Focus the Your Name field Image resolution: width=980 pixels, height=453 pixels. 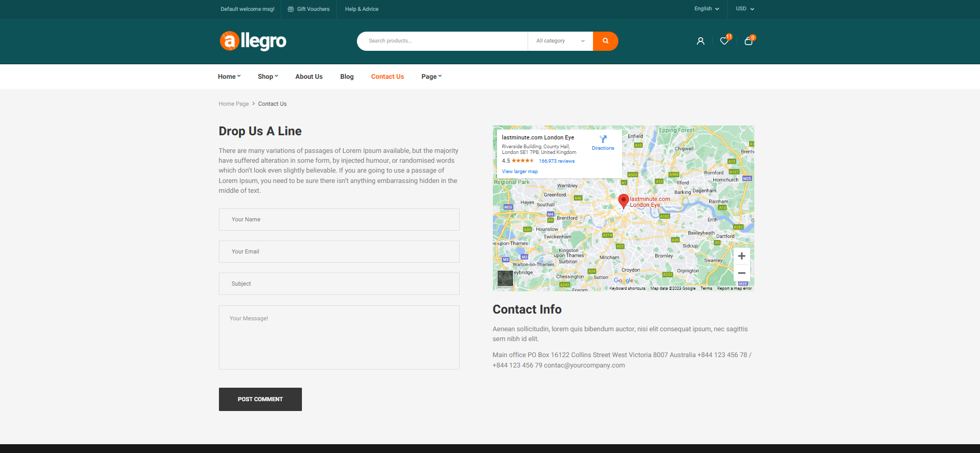339,219
